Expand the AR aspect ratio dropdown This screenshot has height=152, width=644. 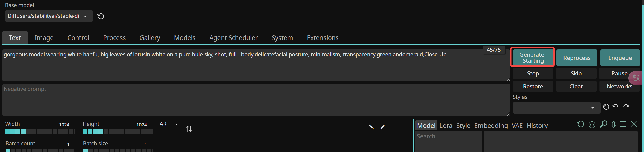pyautogui.click(x=176, y=124)
